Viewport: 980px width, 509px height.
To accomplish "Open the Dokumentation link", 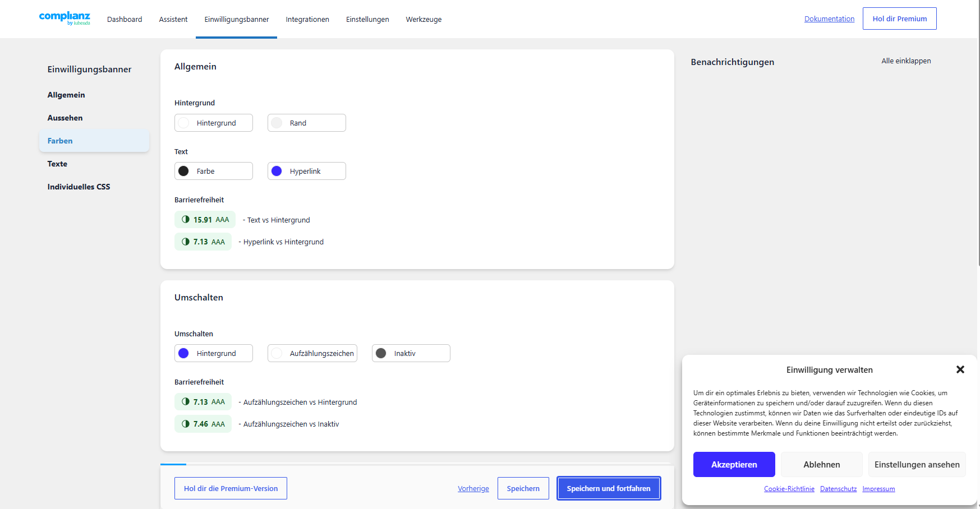I will point(829,18).
